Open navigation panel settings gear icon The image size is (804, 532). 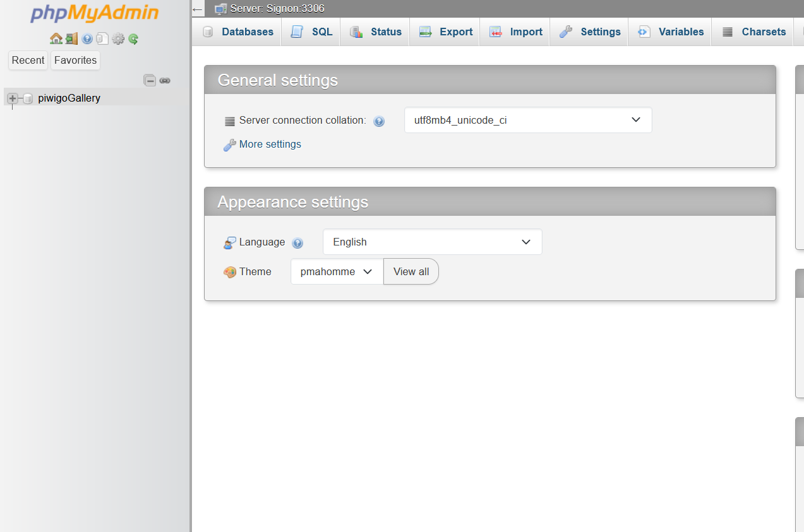tap(118, 39)
